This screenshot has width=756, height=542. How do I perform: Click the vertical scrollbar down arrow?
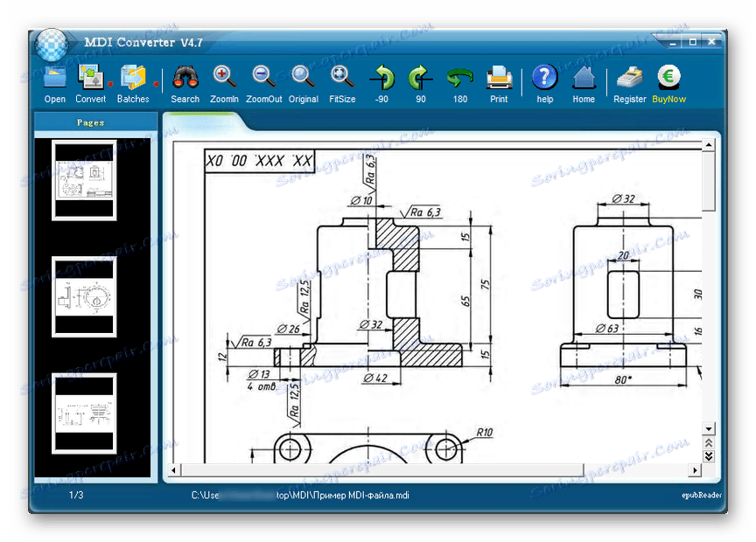pos(708,428)
